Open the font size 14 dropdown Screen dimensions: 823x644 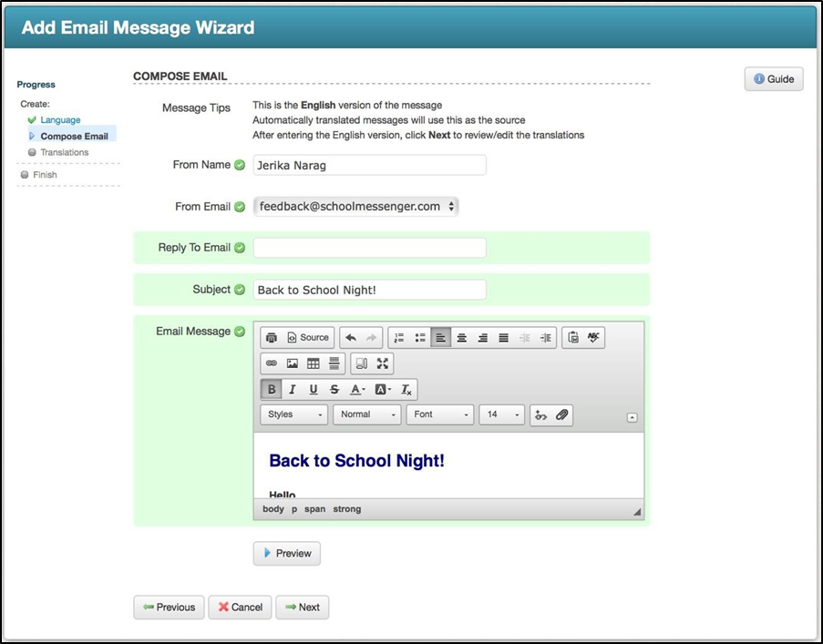[x=502, y=415]
